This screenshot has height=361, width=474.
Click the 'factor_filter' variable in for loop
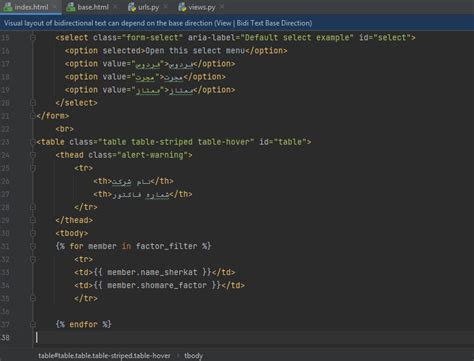[166, 246]
